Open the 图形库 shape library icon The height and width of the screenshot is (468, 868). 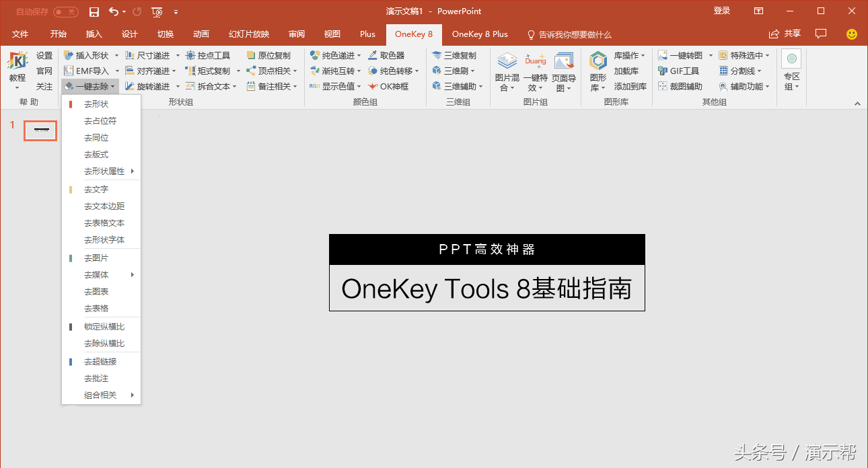click(x=598, y=71)
